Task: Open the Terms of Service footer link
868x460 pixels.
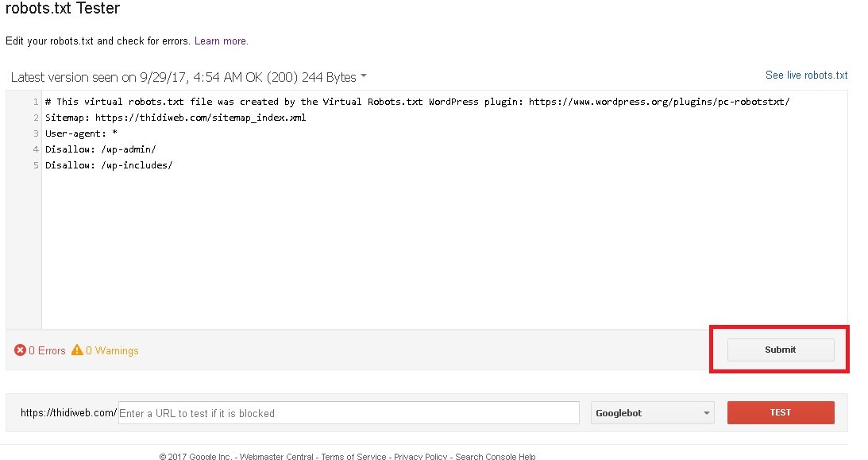Action: (x=353, y=456)
